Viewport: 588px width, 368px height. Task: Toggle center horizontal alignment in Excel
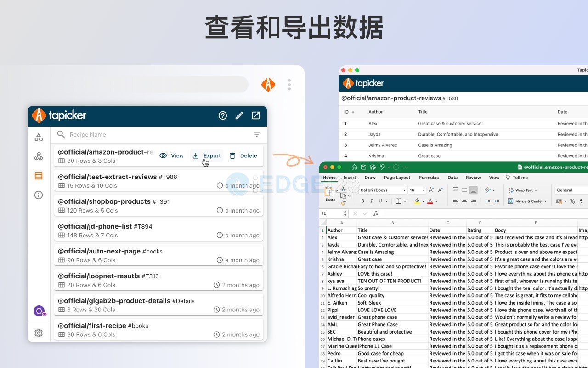point(464,201)
